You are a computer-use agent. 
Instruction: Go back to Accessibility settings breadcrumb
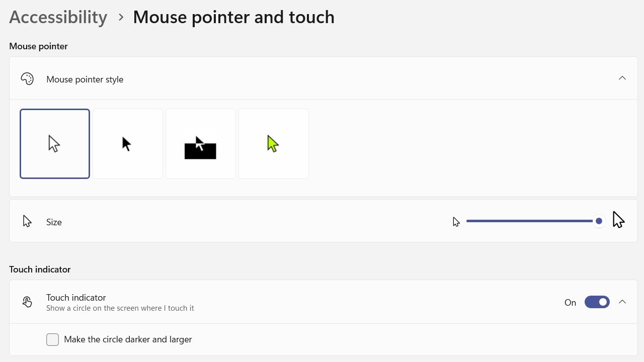(58, 17)
